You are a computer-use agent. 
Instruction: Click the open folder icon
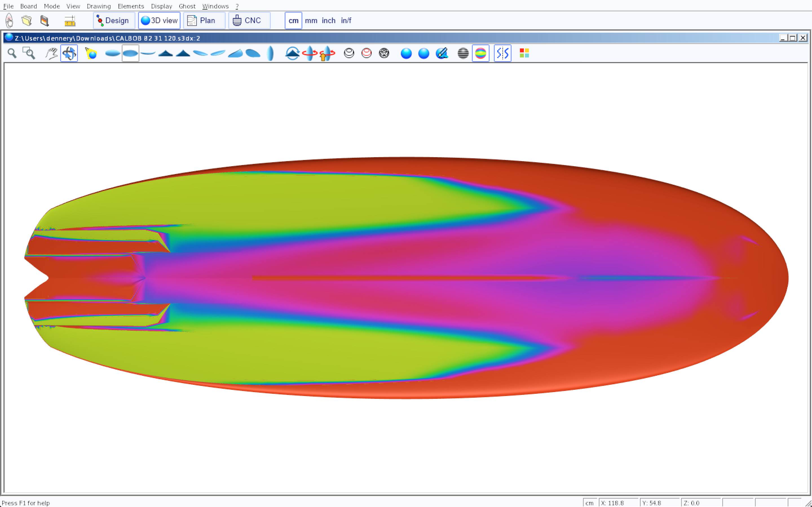coord(27,21)
